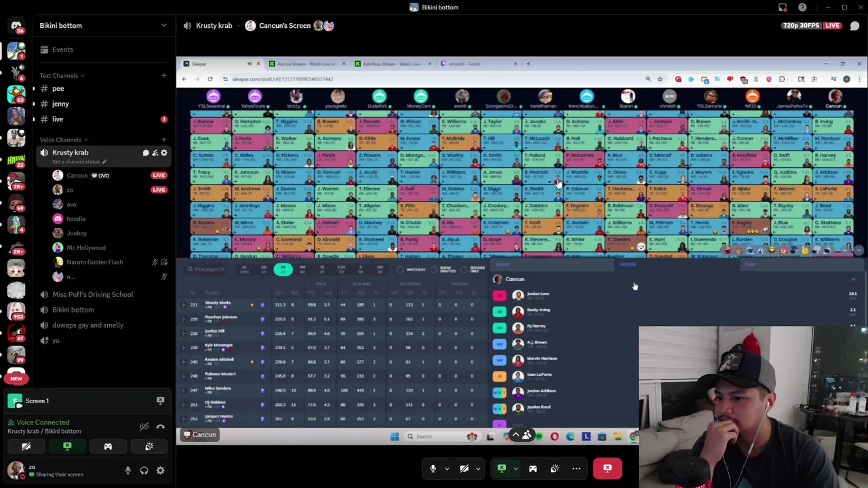Toggle camera in call control bar
Screen dimensions: 868x488
[464, 468]
